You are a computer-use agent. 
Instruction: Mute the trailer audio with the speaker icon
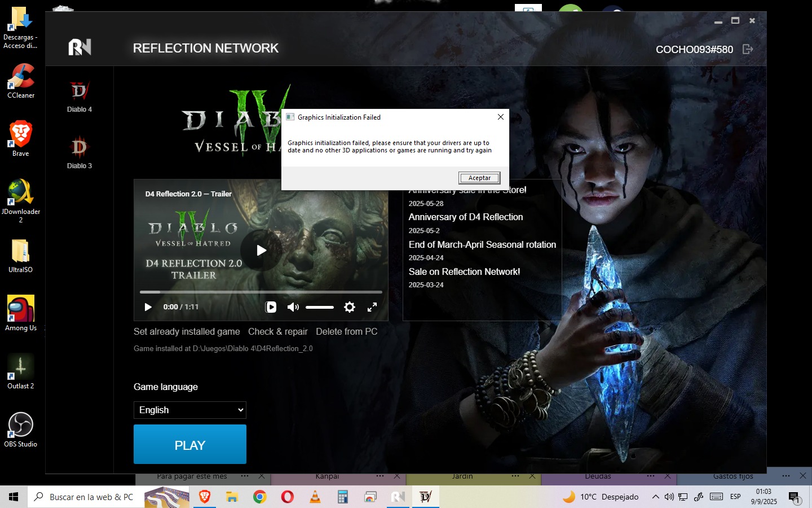(x=293, y=307)
